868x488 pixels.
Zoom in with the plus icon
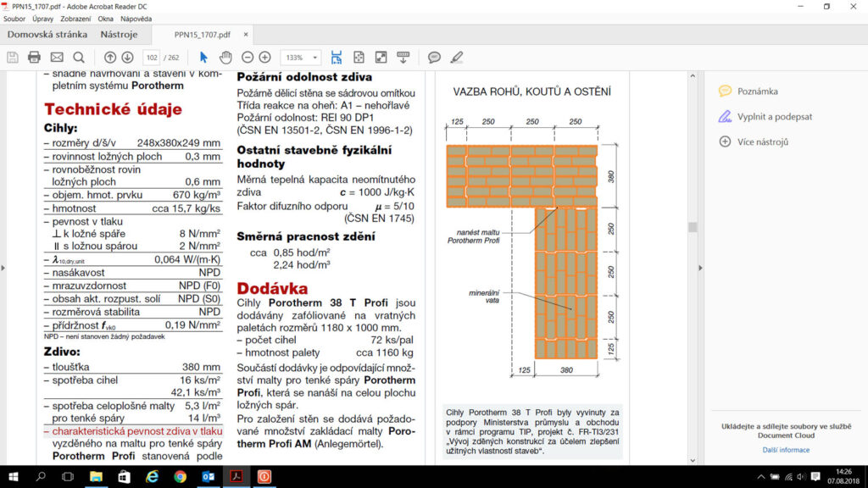click(265, 57)
